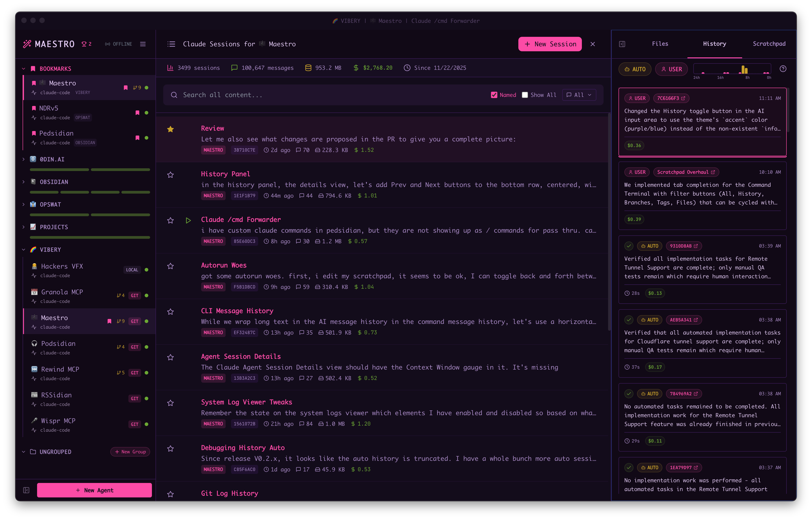Image resolution: width=812 pixels, height=520 pixels.
Task: Star the History Panel session
Action: tap(170, 175)
